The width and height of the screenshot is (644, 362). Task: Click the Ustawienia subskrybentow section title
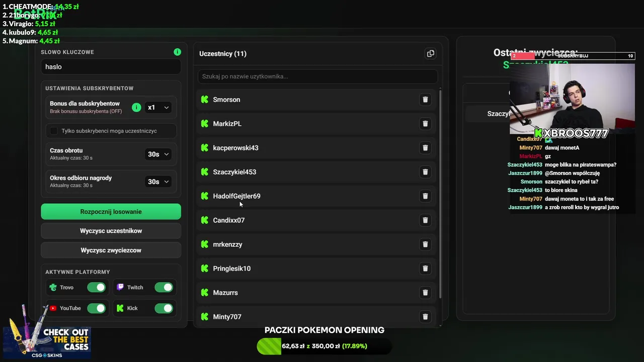click(x=89, y=88)
